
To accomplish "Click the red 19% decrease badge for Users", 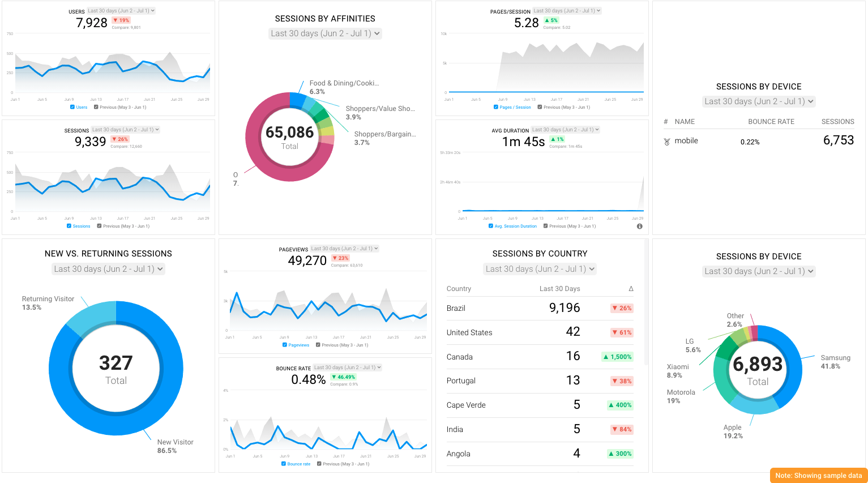I will pyautogui.click(x=121, y=20).
